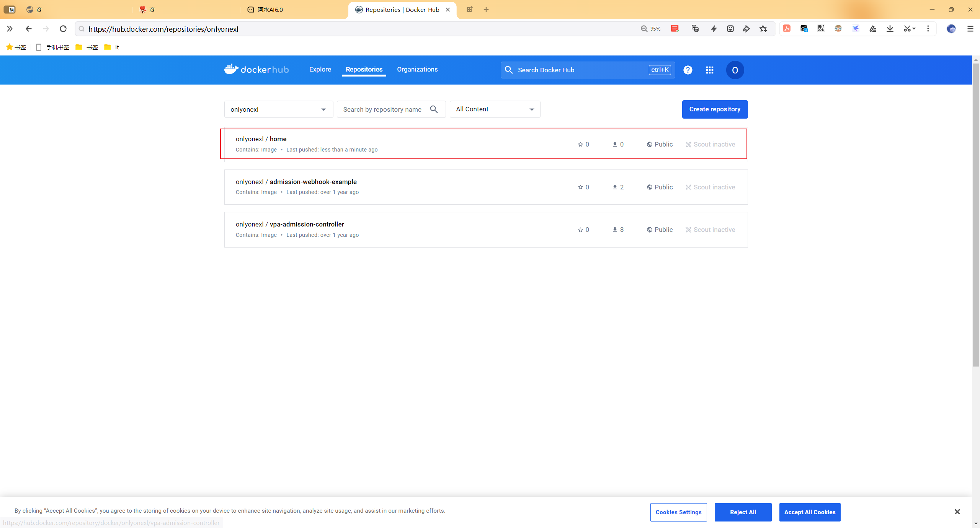Image resolution: width=980 pixels, height=528 pixels.
Task: Click Cookies Settings button
Action: 678,512
